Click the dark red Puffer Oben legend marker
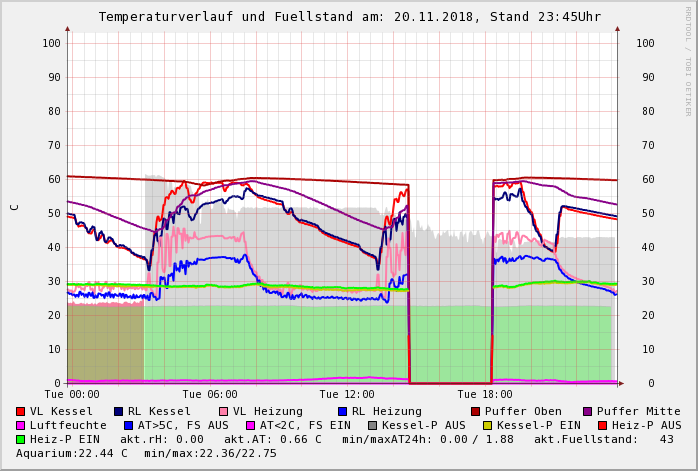 click(475, 411)
